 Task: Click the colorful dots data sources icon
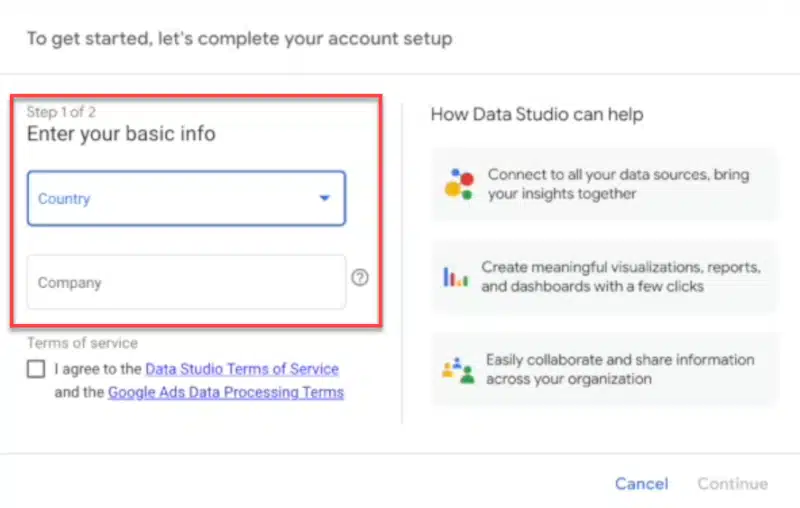pos(459,184)
